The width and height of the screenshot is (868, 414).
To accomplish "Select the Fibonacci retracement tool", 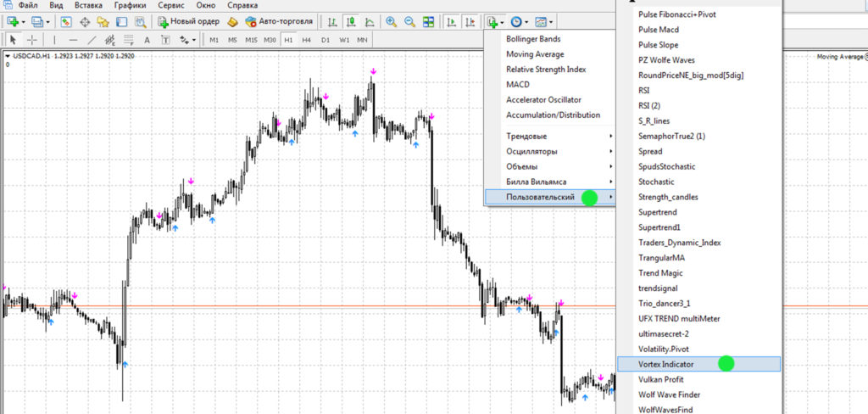I will pos(129,40).
